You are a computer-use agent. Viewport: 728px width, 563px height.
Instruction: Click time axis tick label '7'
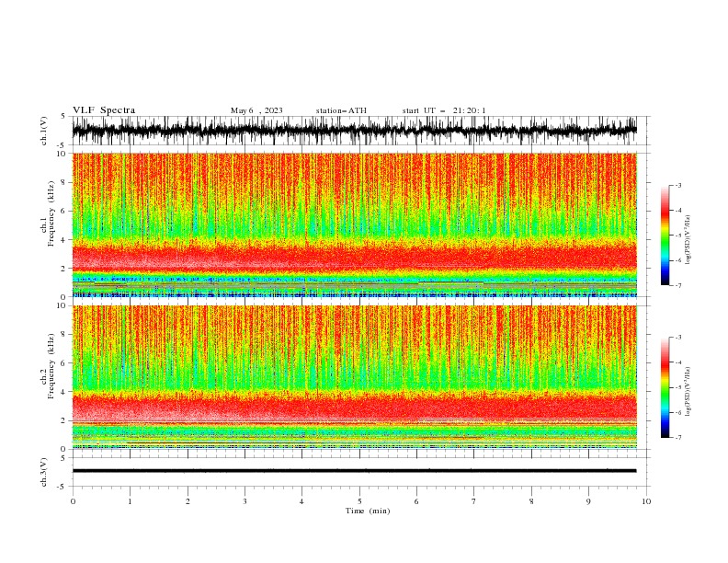point(474,501)
